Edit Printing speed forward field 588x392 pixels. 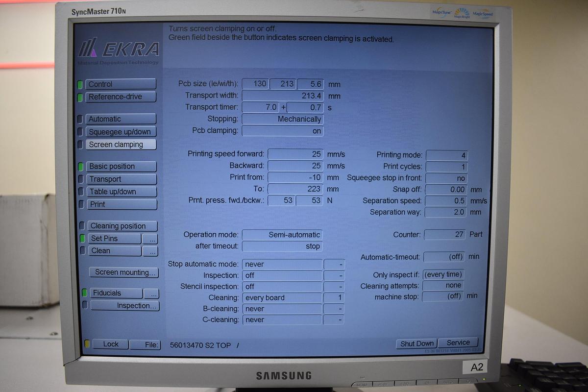tap(295, 154)
